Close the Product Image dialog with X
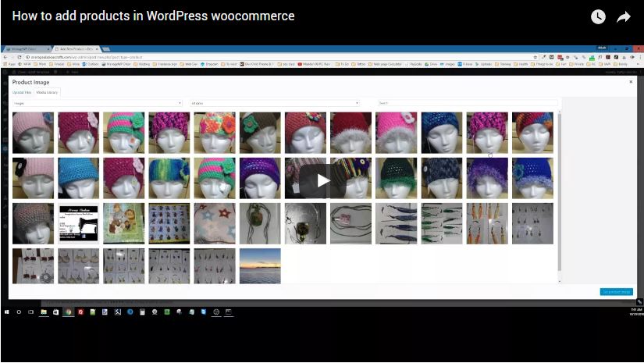Image resolution: width=644 pixels, height=363 pixels. tap(631, 82)
